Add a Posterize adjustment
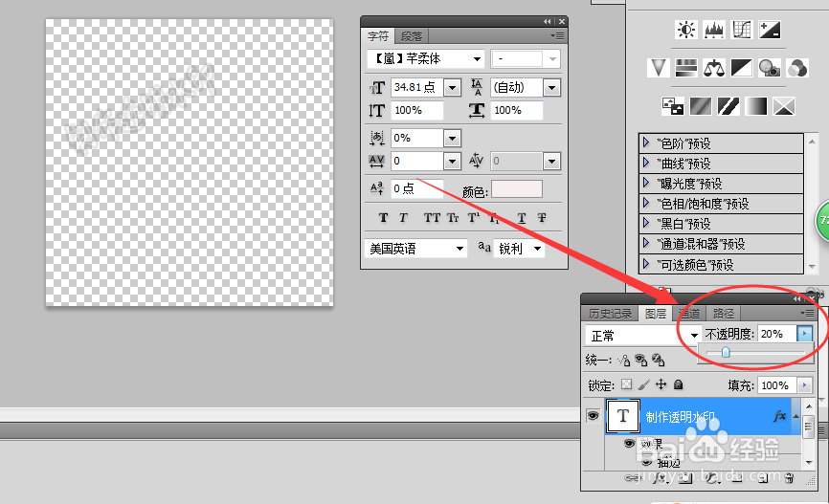829x504 pixels. [701, 106]
